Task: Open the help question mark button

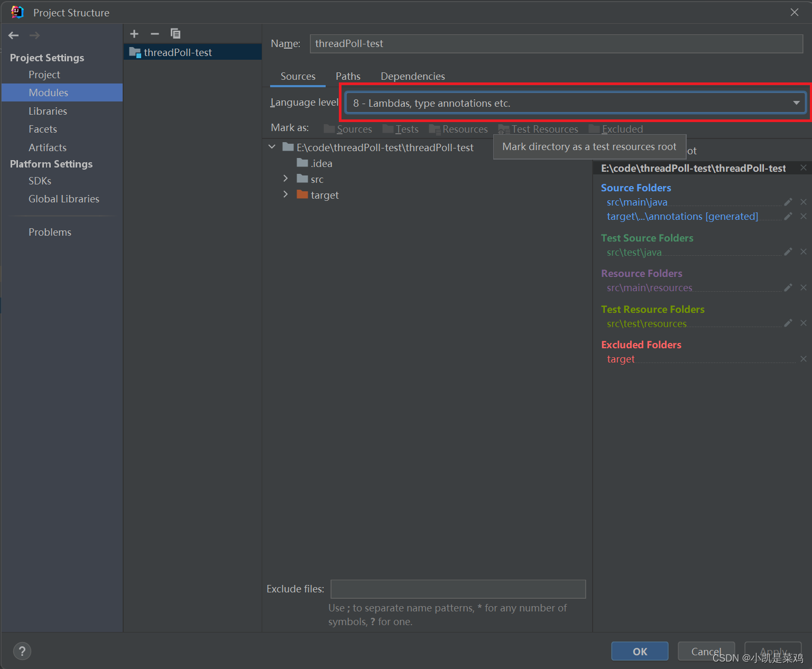Action: point(22,651)
